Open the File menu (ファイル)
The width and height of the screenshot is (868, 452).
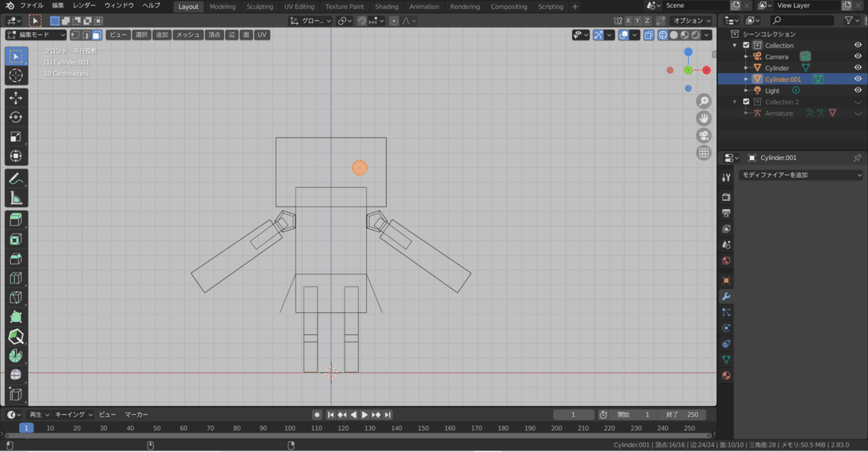[x=31, y=6]
